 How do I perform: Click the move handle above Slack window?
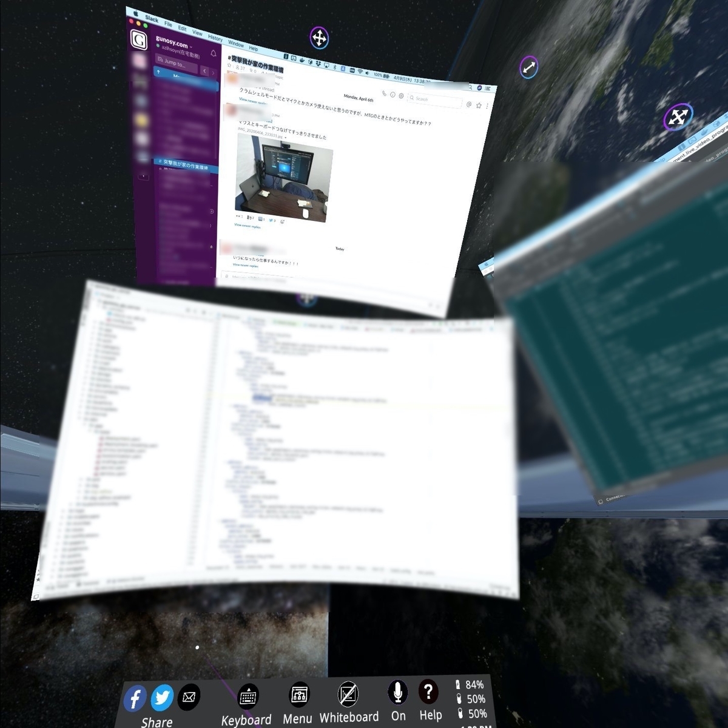[319, 38]
